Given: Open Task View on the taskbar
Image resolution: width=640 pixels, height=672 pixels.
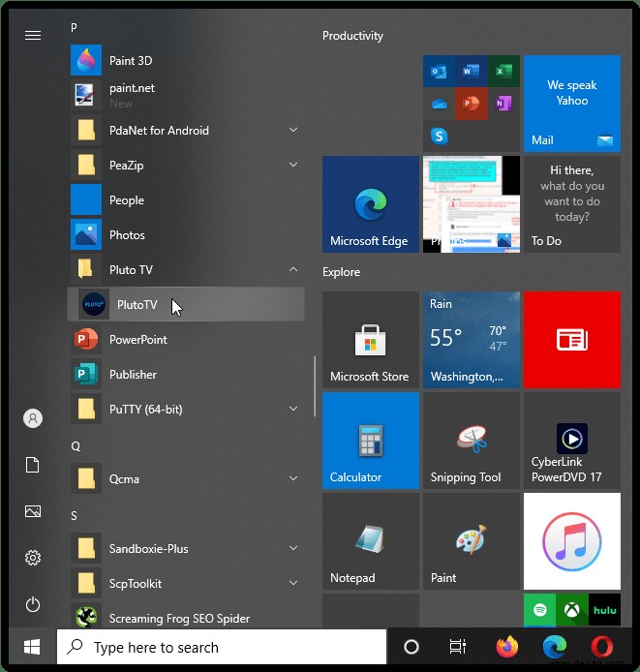Looking at the screenshot, I should pyautogui.click(x=457, y=646).
